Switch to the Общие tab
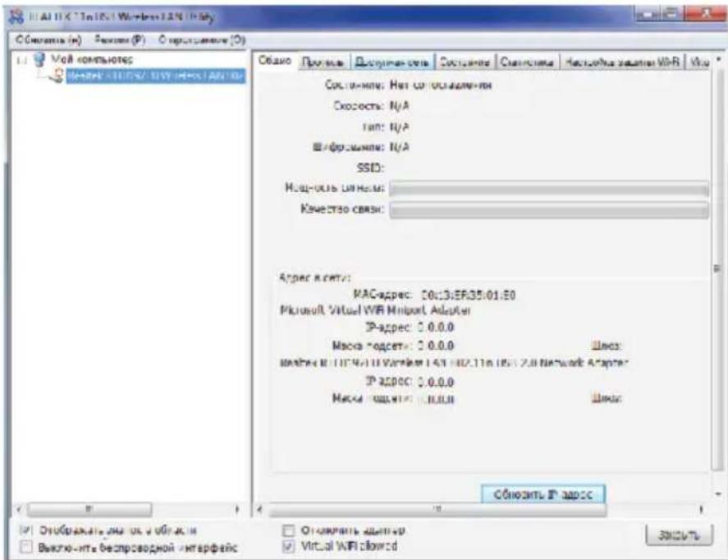The width and height of the screenshot is (728, 560). (x=275, y=61)
